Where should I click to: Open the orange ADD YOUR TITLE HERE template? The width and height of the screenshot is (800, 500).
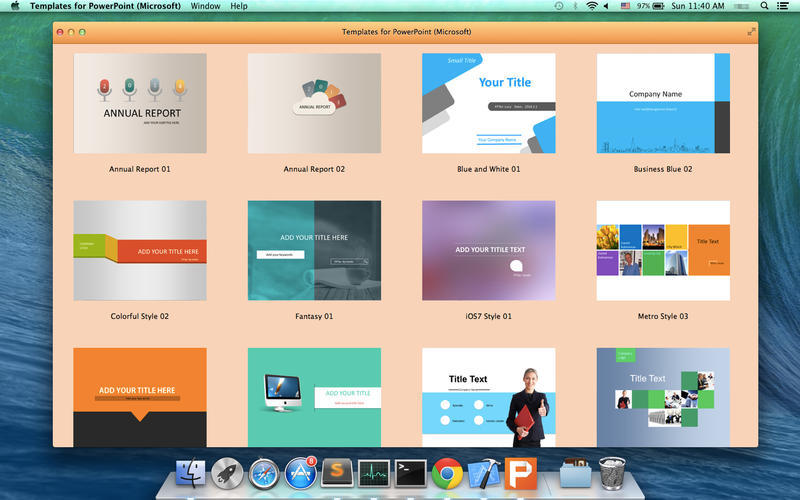tap(140, 397)
